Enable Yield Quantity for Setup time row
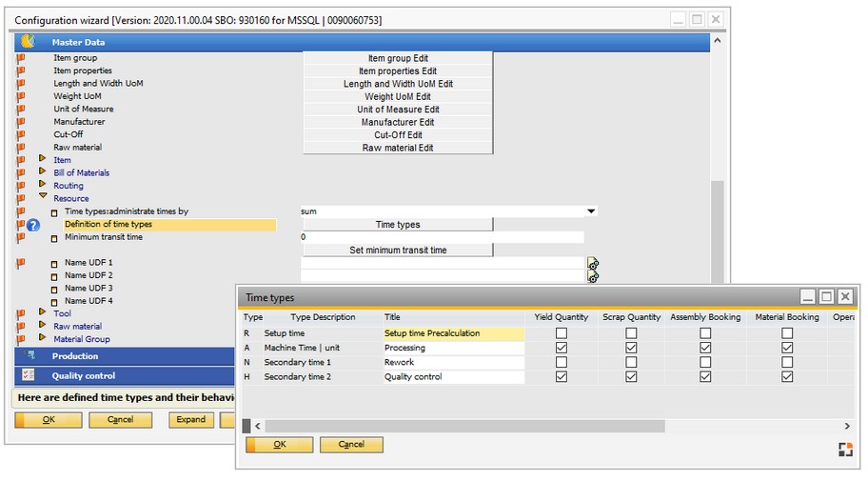This screenshot has width=868, height=482. [x=561, y=333]
